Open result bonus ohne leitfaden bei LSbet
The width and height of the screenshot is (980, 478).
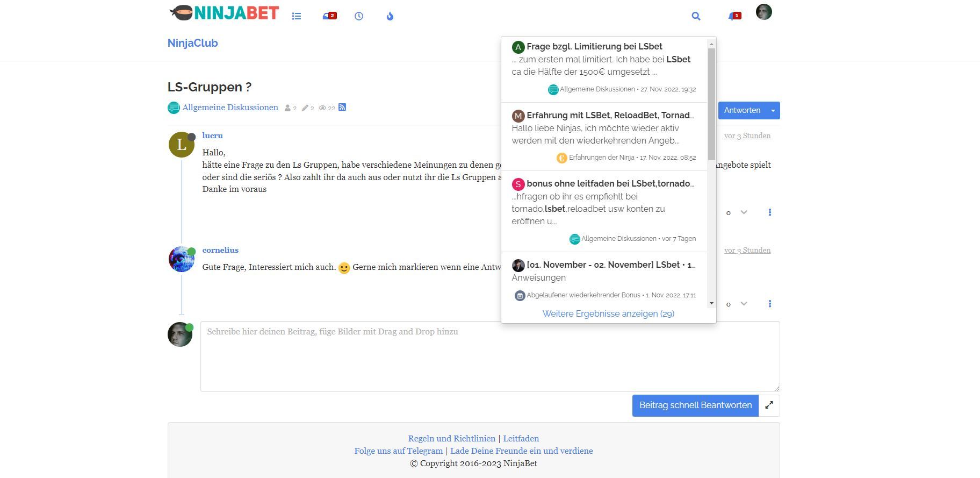[610, 183]
